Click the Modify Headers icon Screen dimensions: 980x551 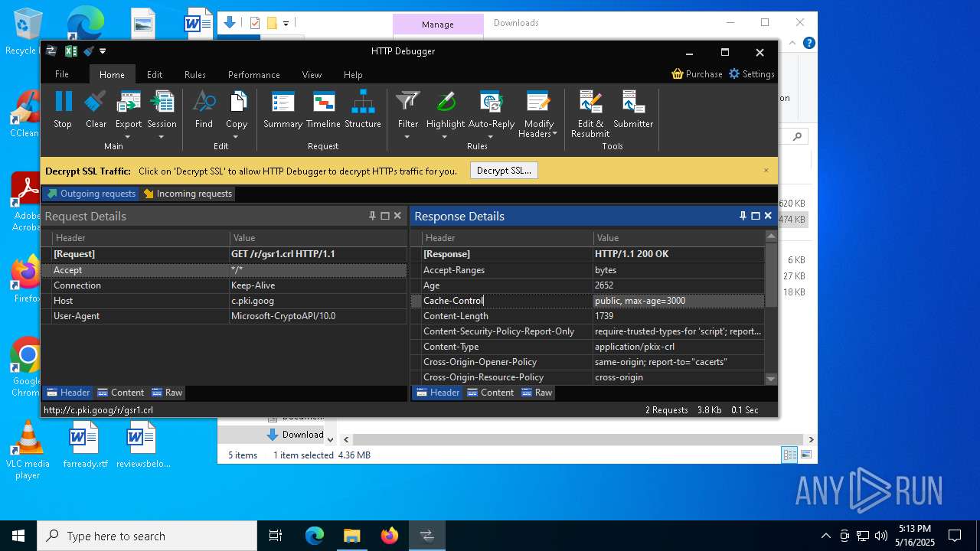(x=538, y=103)
